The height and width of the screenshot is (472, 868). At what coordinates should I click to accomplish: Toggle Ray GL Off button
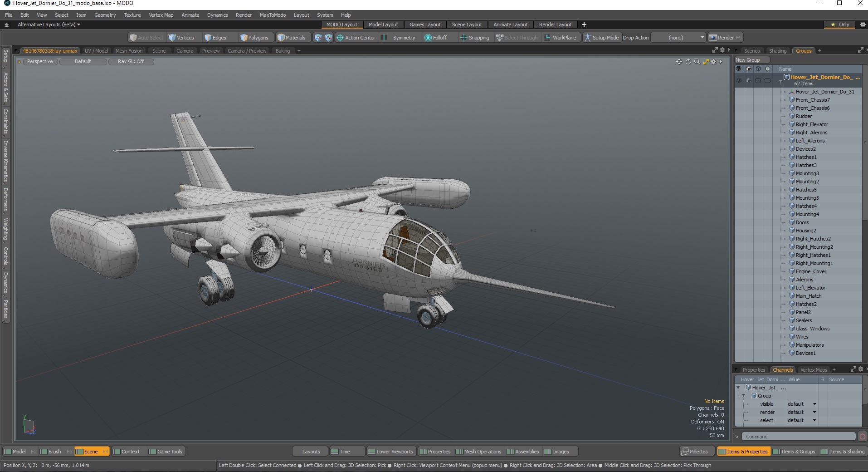point(131,62)
